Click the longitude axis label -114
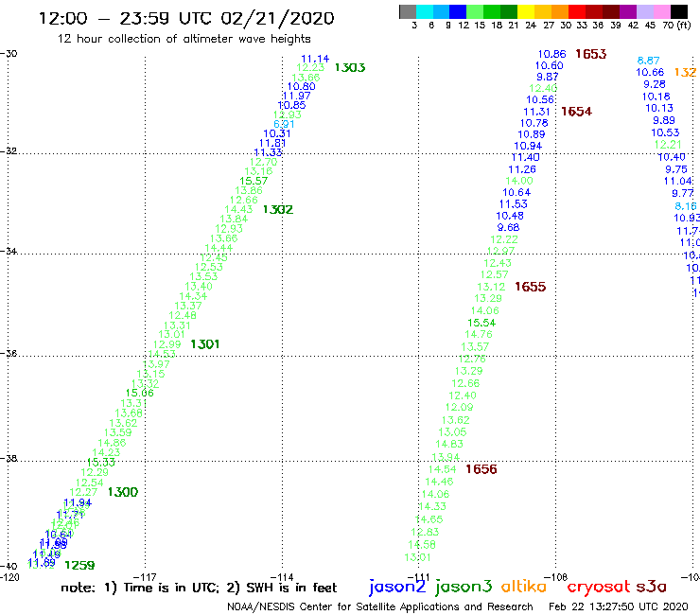This screenshot has width=700, height=615. coord(282,577)
